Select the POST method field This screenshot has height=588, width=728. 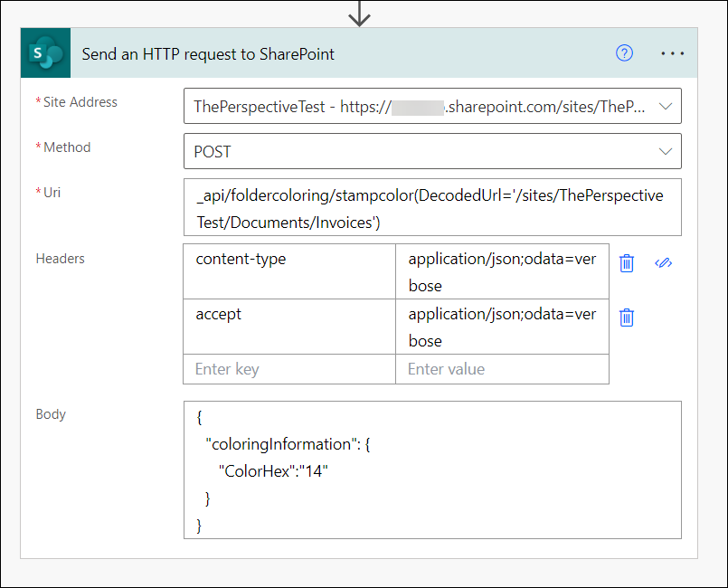[432, 151]
